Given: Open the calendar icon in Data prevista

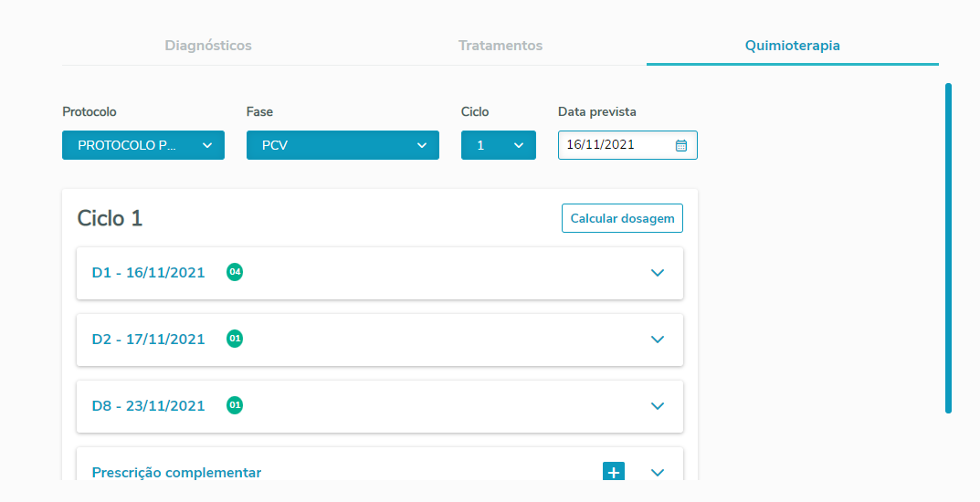Looking at the screenshot, I should pos(681,145).
